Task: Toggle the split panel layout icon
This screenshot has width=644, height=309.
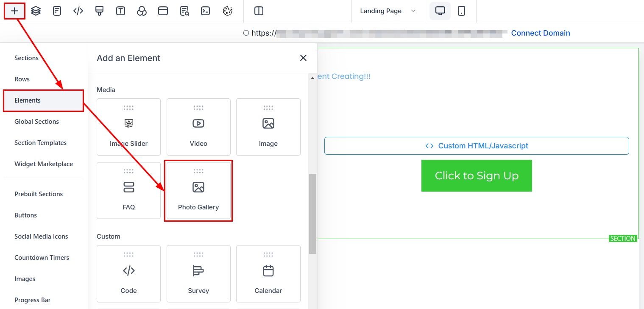Action: pyautogui.click(x=259, y=11)
